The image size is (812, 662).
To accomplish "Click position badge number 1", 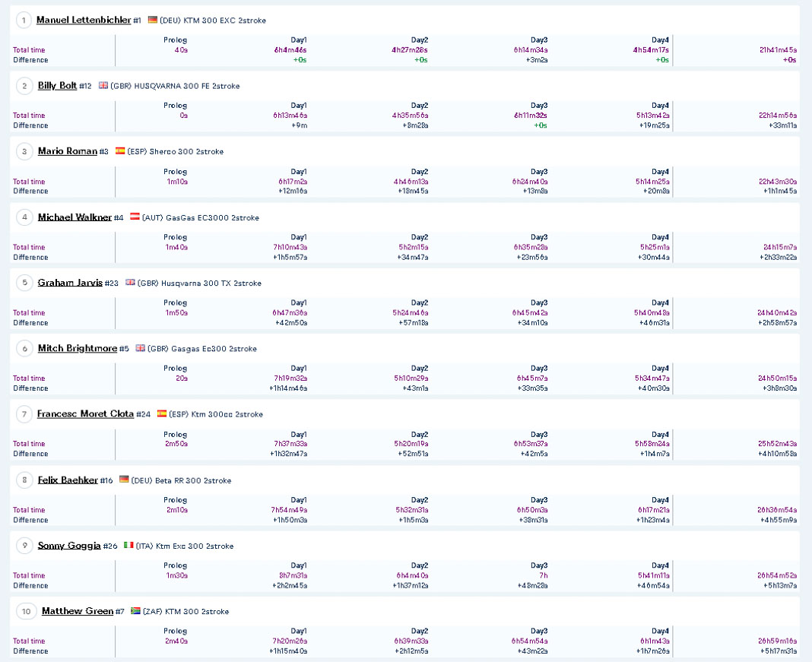I will tap(24, 21).
